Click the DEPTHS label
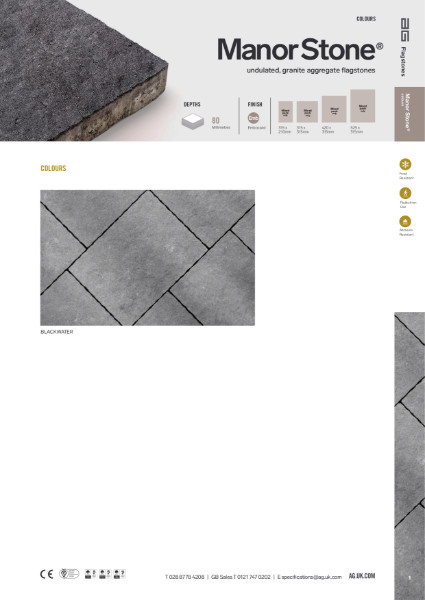 point(192,104)
